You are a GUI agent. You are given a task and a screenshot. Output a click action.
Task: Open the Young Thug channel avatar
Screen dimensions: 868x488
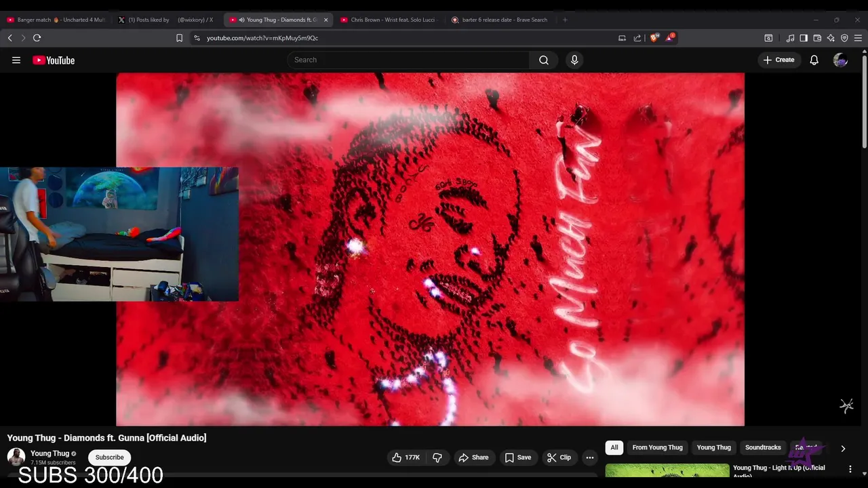point(16,457)
